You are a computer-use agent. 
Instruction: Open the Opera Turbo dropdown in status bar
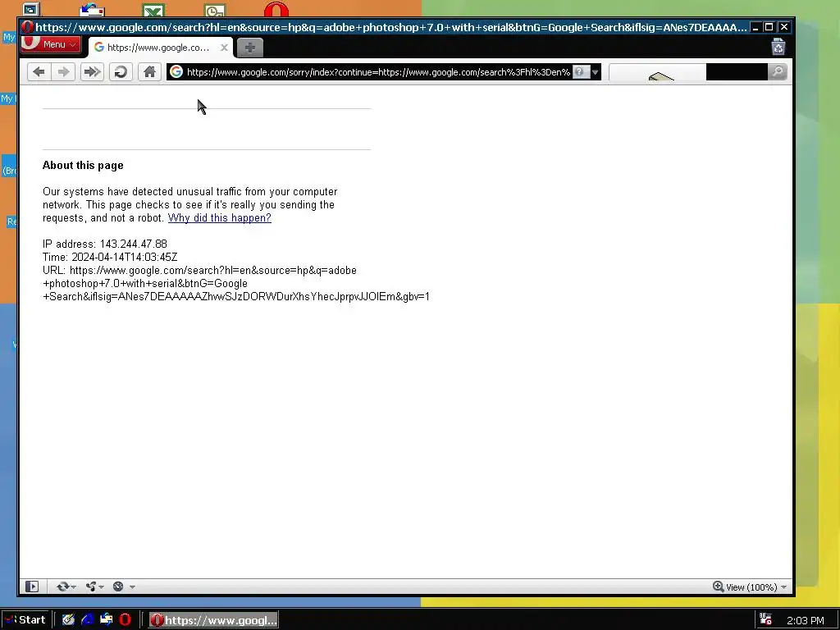click(124, 587)
